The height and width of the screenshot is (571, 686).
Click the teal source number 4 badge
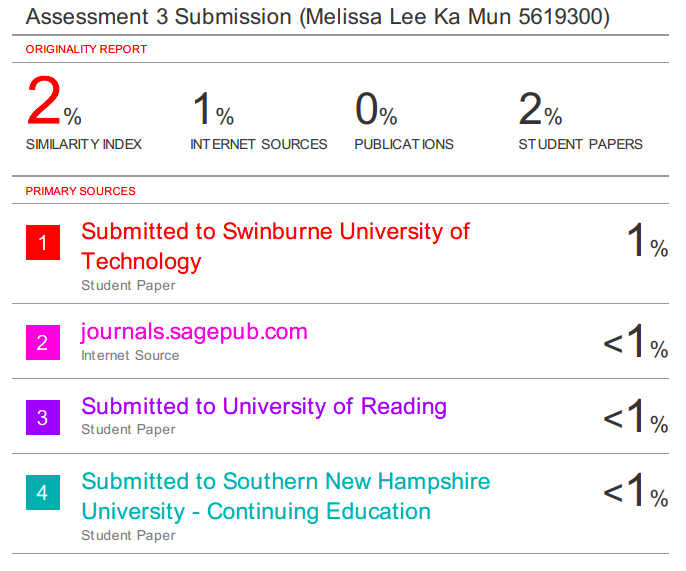coord(43,493)
